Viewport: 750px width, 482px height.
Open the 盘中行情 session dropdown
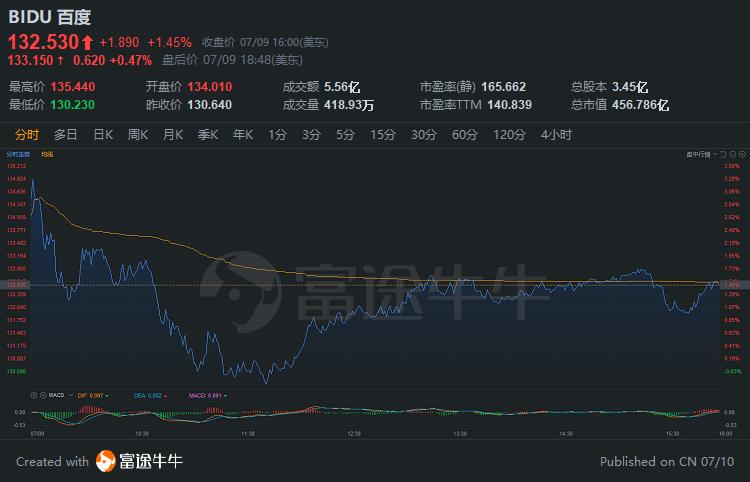point(701,154)
